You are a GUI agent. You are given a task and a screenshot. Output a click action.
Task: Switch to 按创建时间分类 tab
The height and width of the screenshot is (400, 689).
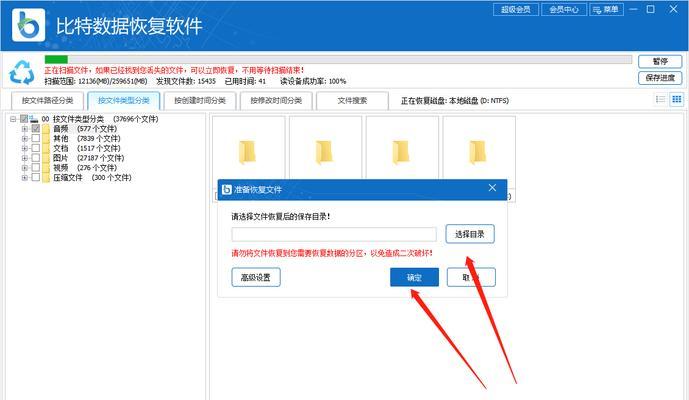(200, 101)
